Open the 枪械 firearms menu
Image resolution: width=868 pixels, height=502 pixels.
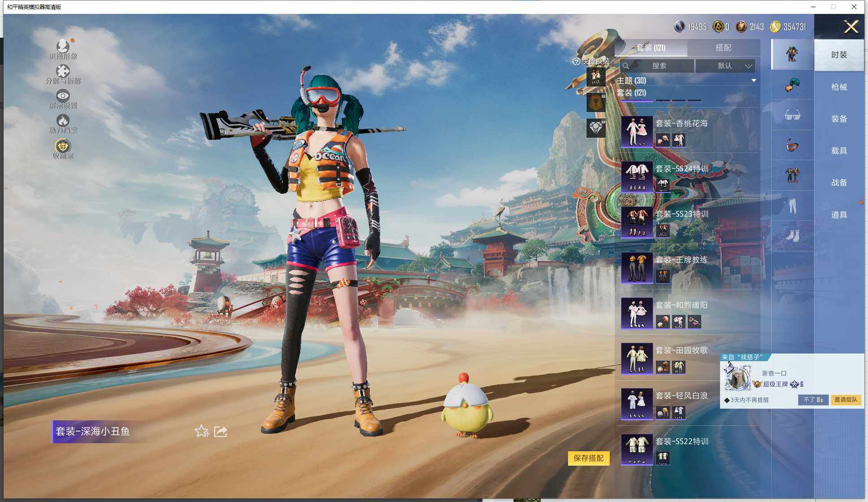(x=839, y=87)
